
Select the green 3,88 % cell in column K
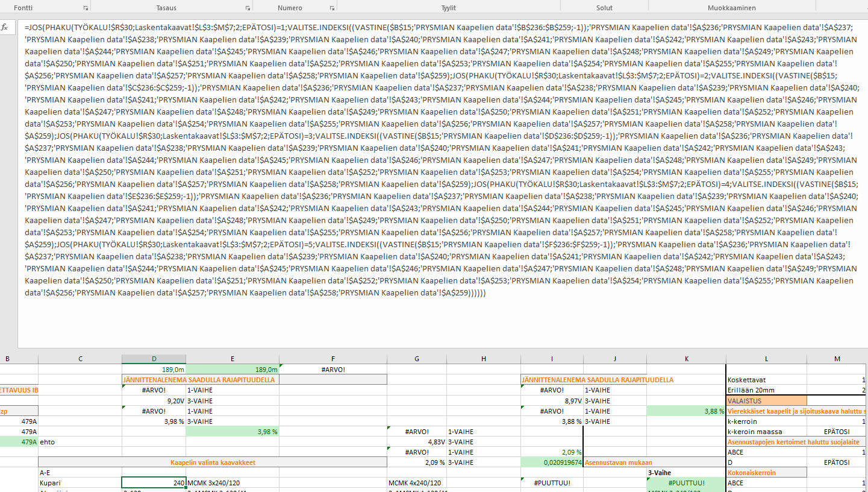click(687, 411)
